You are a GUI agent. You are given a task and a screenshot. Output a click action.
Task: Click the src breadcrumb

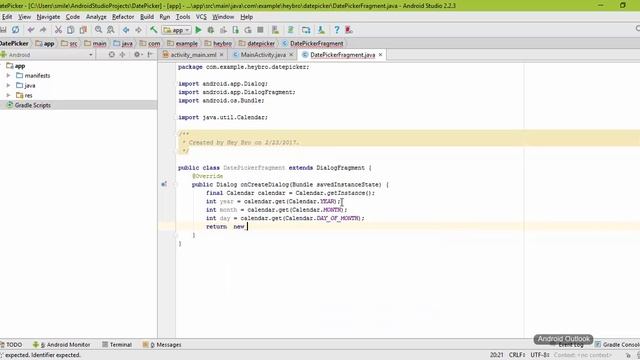pos(69,43)
